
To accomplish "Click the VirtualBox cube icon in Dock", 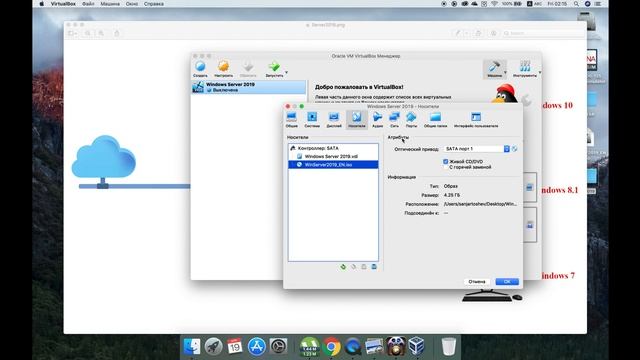I will 416,347.
